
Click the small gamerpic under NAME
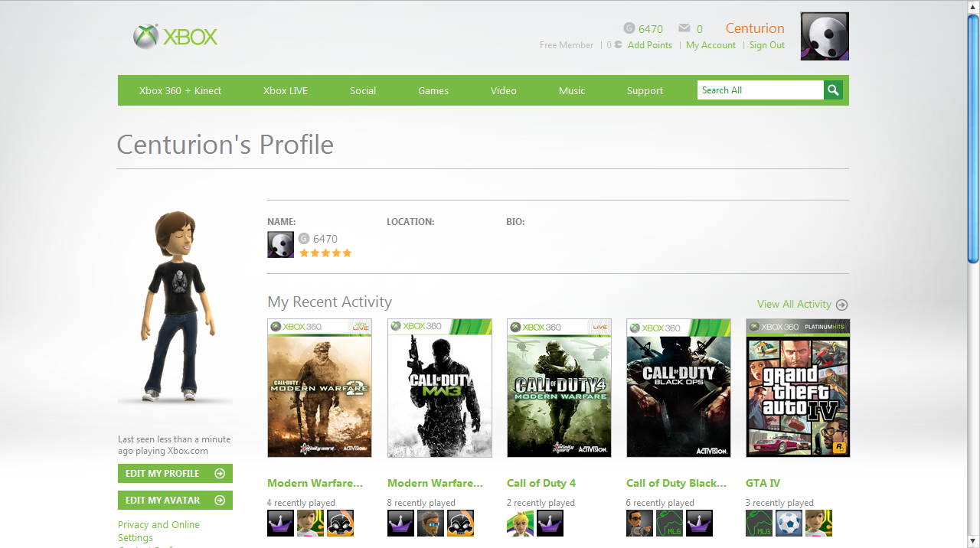(280, 245)
